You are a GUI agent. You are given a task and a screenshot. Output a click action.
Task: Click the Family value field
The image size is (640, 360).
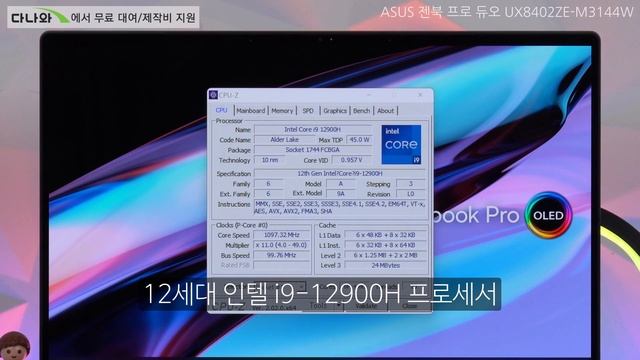268,184
